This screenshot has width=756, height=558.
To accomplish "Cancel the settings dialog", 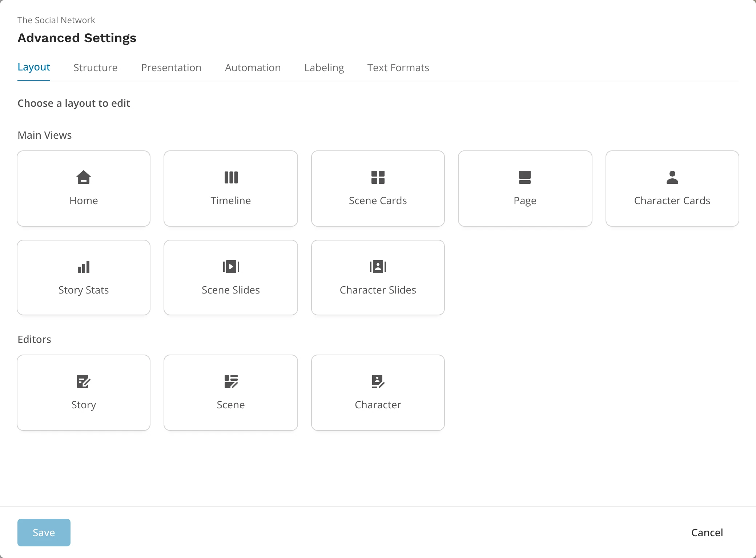I will click(x=707, y=533).
